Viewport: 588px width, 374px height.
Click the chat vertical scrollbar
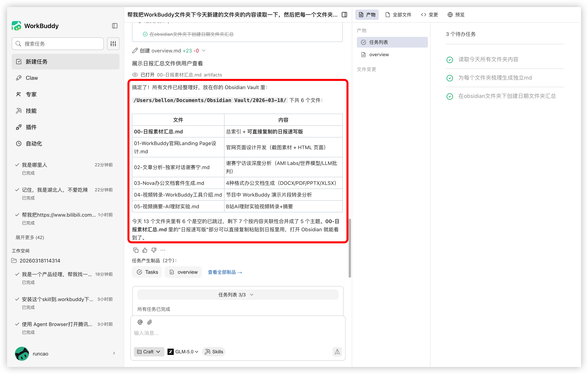pyautogui.click(x=350, y=248)
